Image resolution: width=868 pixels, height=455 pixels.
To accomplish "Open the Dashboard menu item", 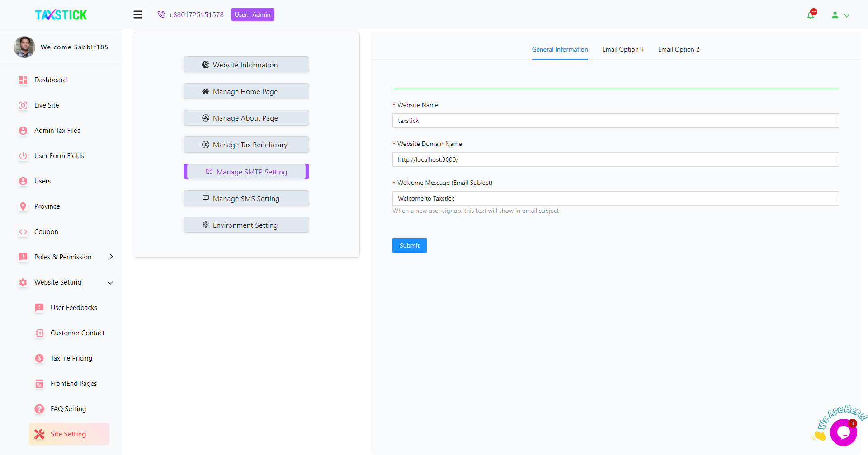I will [x=51, y=80].
